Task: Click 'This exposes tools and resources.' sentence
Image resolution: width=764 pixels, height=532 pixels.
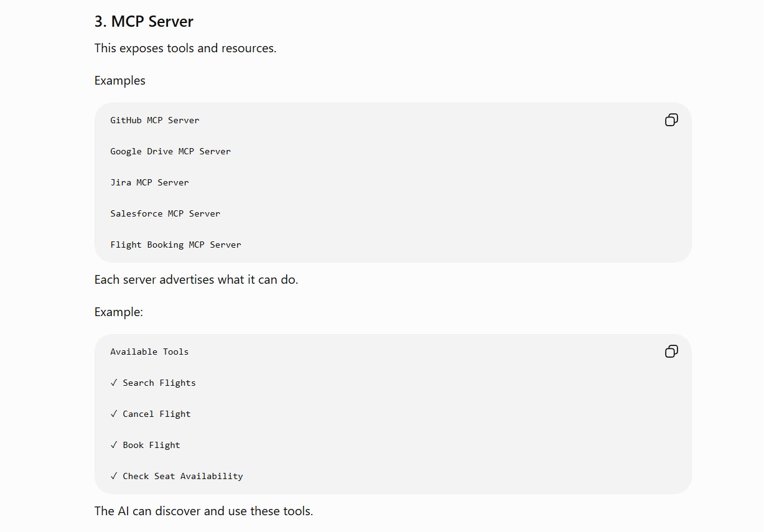Action: (185, 49)
